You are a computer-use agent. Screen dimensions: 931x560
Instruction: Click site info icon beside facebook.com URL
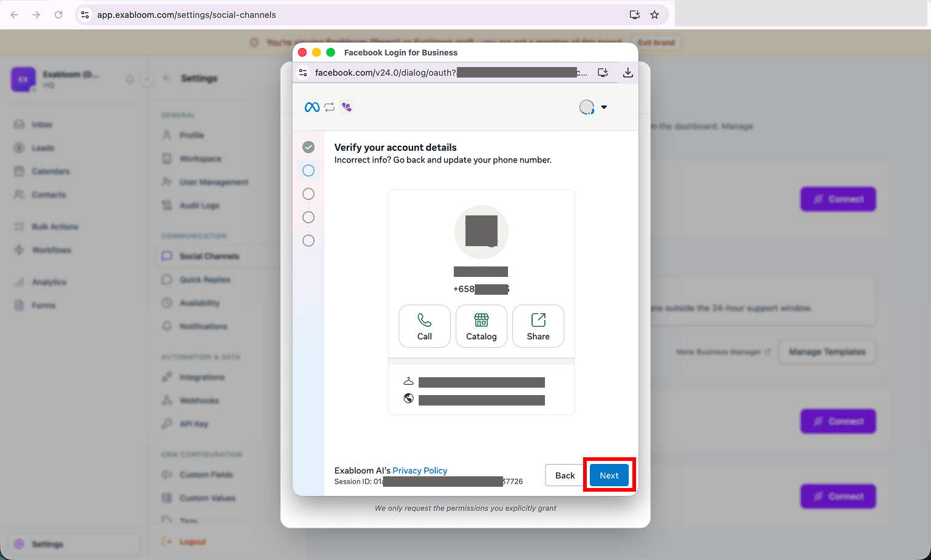303,73
